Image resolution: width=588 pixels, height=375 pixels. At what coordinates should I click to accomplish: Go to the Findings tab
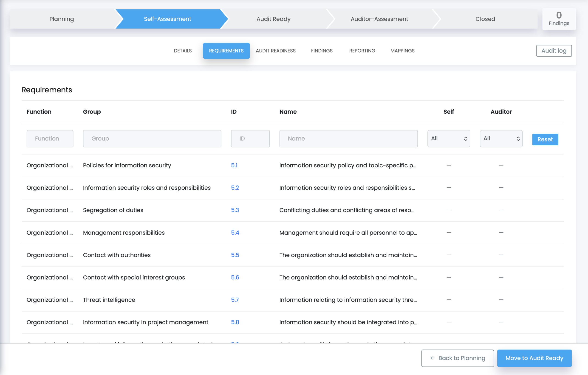pos(322,51)
